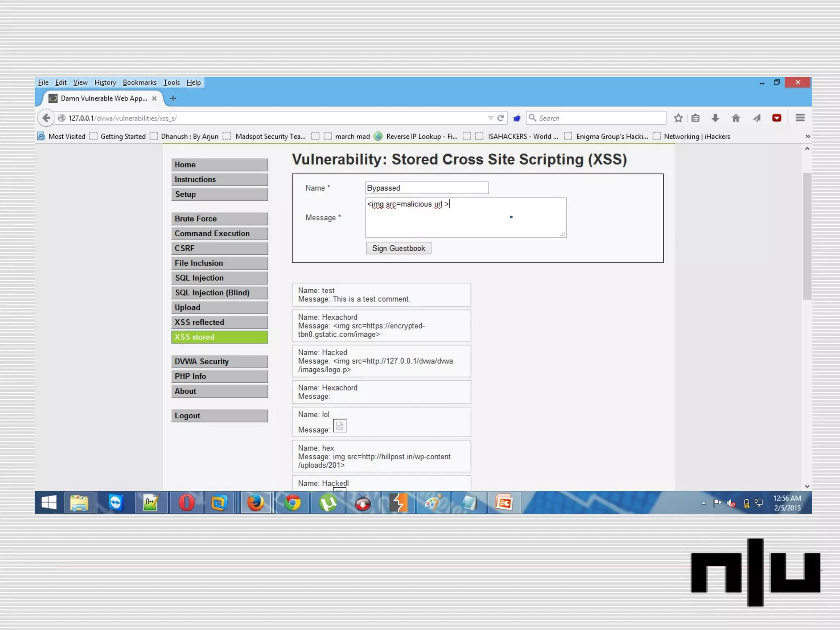840x630 pixels.
Task: Go back with the back arrow
Action: tap(46, 118)
